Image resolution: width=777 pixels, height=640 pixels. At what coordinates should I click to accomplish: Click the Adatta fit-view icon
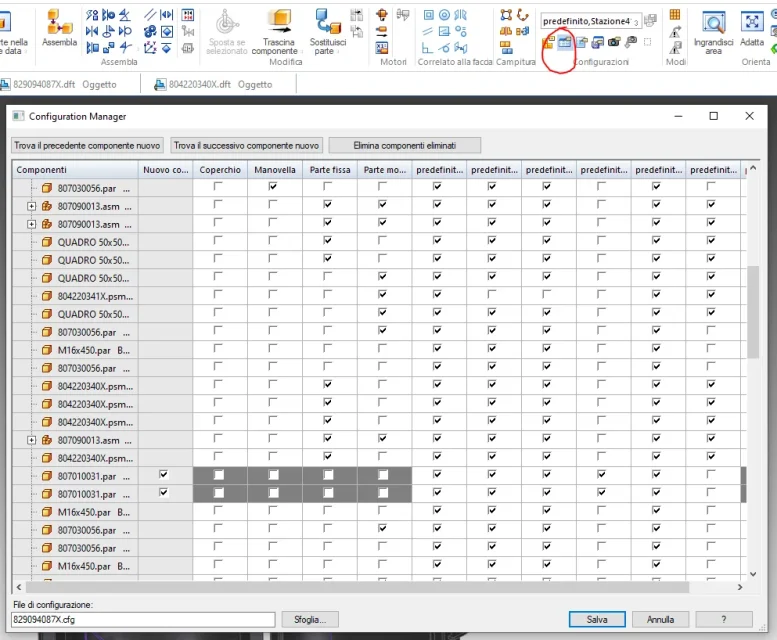752,22
